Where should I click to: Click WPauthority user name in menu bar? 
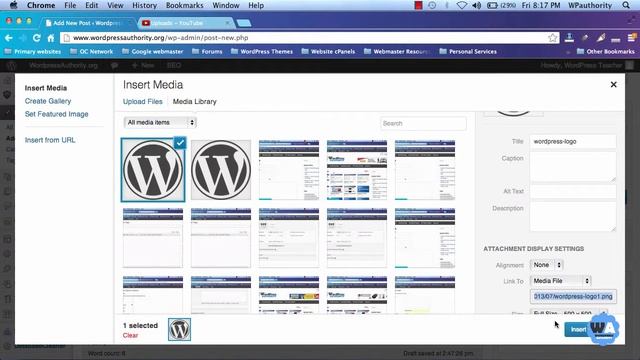tap(590, 5)
